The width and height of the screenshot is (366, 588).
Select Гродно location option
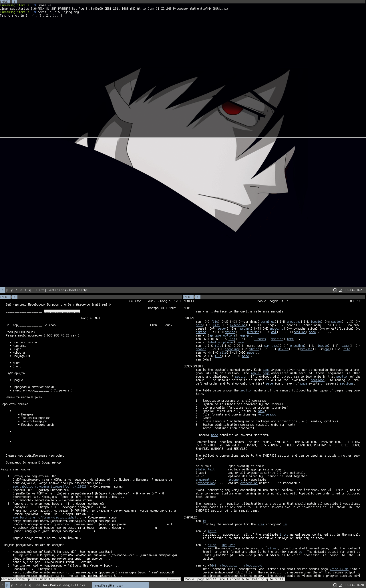pyautogui.click(x=18, y=380)
